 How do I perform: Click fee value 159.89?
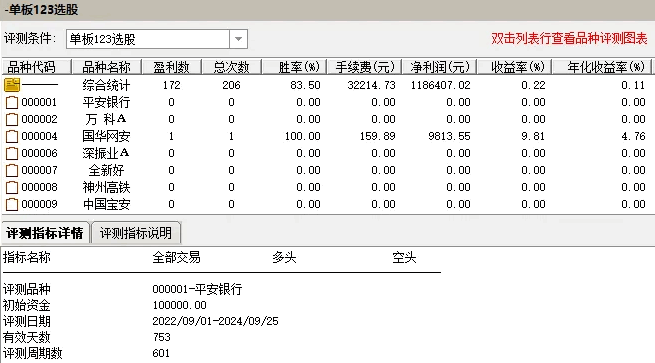point(378,136)
